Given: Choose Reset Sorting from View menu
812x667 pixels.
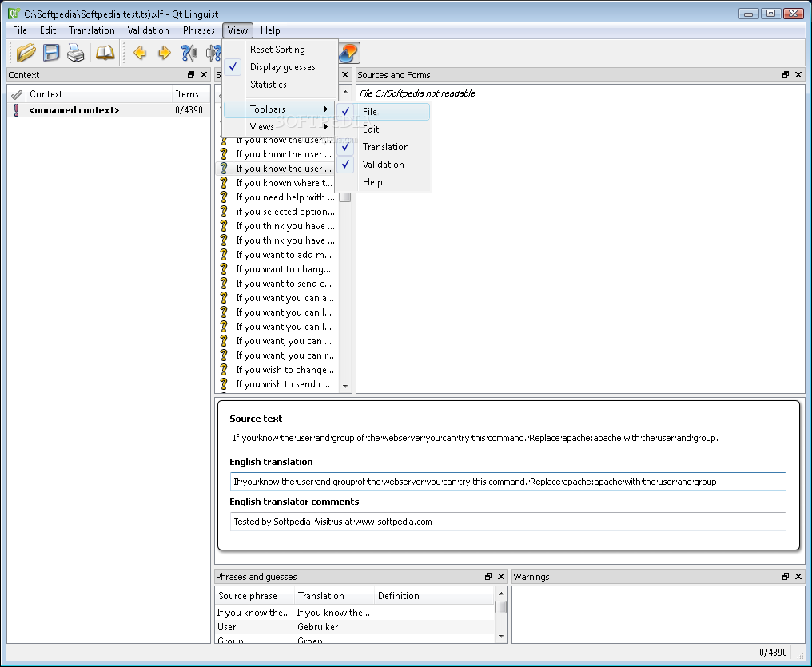Looking at the screenshot, I should click(x=280, y=50).
